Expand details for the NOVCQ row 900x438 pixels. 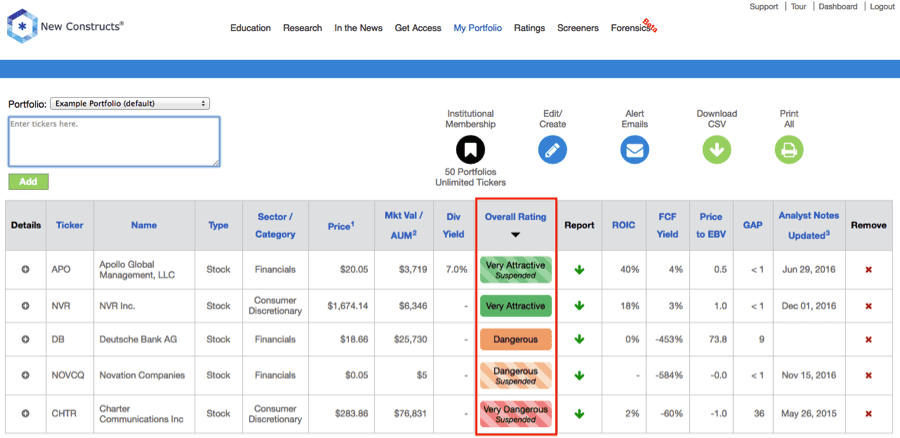coord(25,375)
